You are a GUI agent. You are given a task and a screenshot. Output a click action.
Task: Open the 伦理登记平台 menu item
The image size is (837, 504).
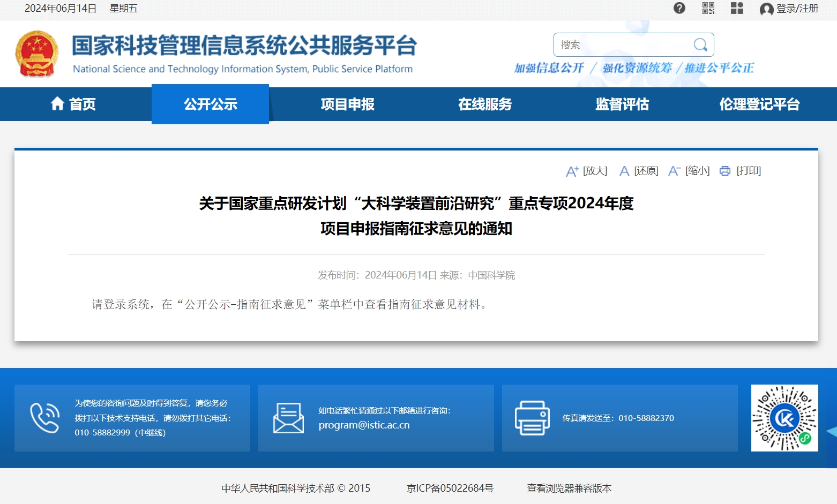coord(759,104)
